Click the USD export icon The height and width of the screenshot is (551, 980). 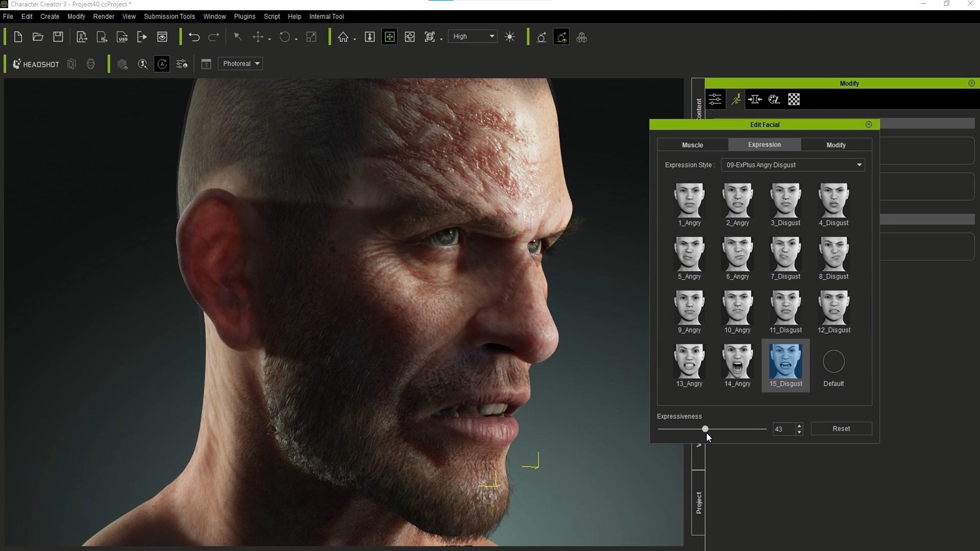(122, 37)
